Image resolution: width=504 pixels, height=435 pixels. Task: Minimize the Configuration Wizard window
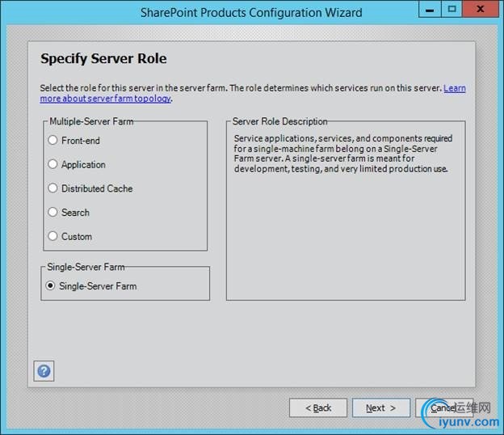pyautogui.click(x=430, y=9)
